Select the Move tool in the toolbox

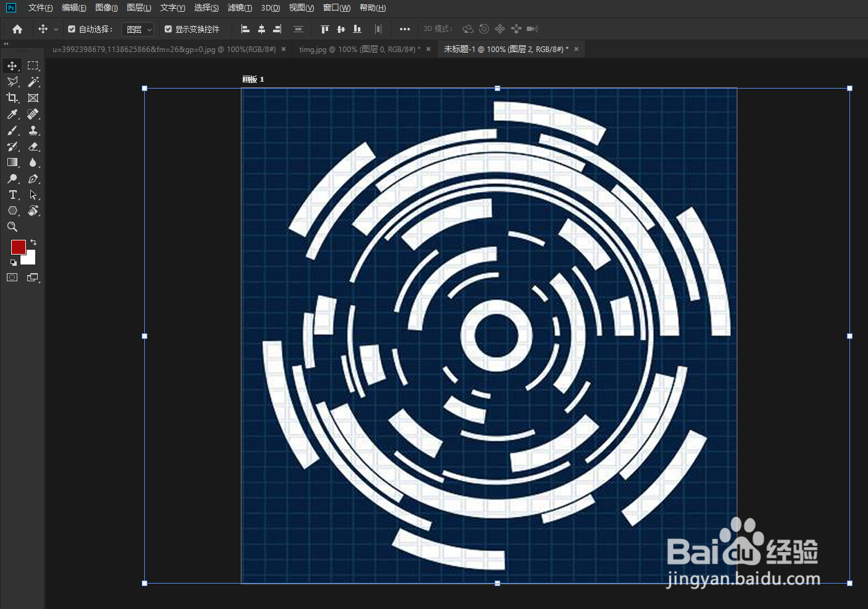12,66
